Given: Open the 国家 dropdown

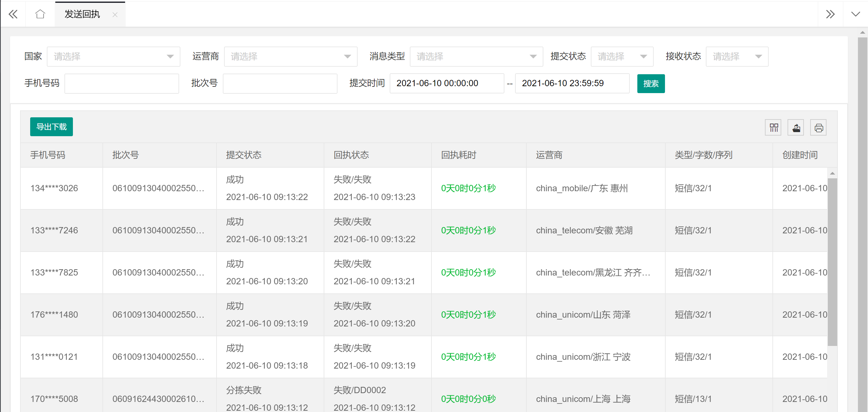Looking at the screenshot, I should point(113,56).
